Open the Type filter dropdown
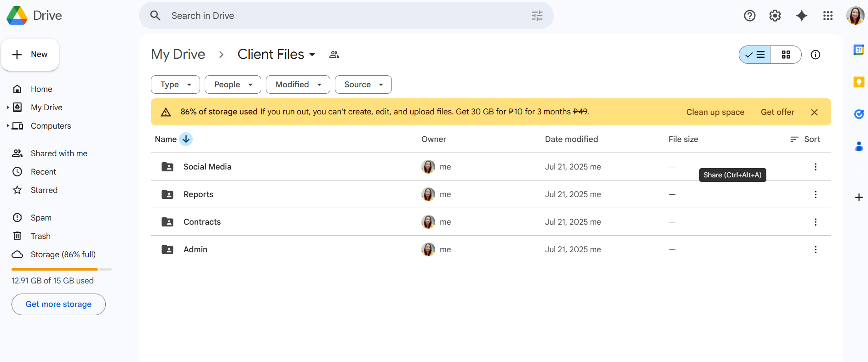 [x=175, y=85]
